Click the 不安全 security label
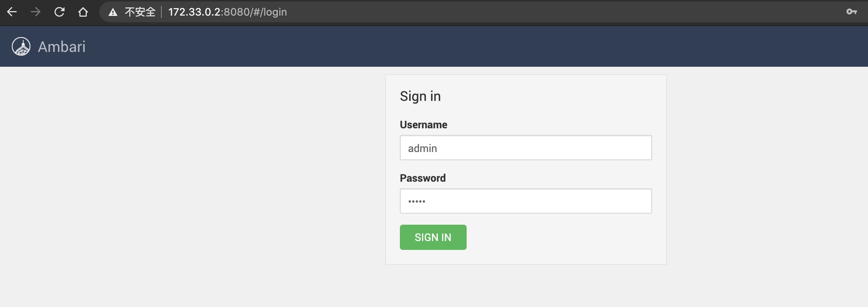The width and height of the screenshot is (868, 307). [140, 12]
